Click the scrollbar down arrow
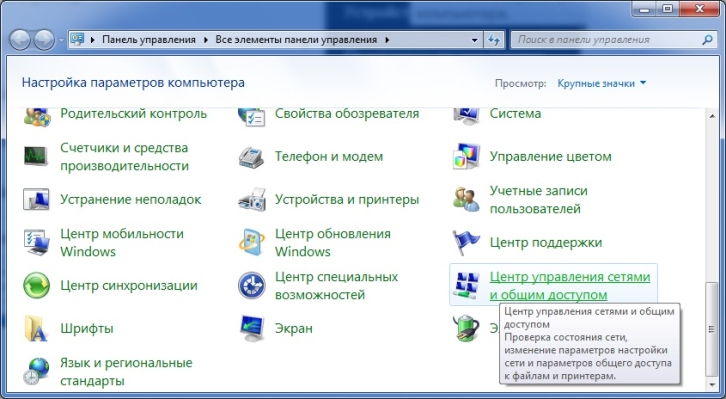Screen dimensions: 726x399 click(x=712, y=385)
